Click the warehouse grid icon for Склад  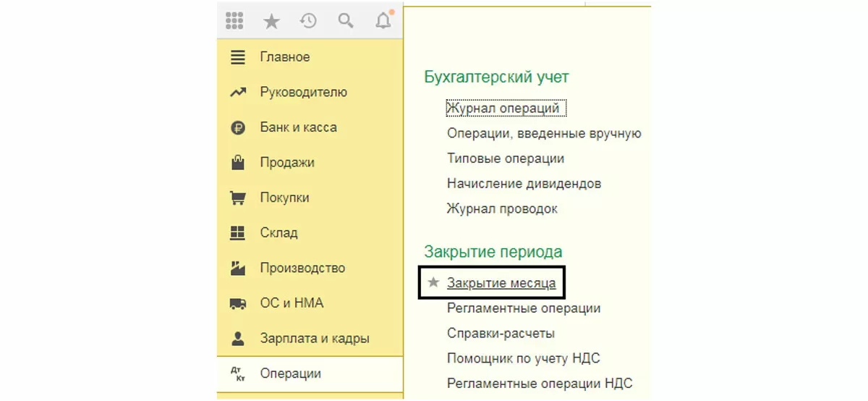[238, 232]
